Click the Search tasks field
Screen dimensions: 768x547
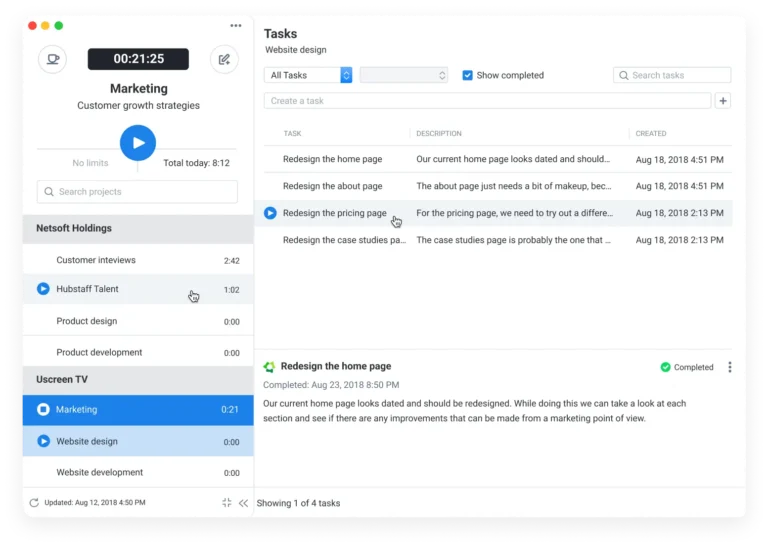pos(672,75)
